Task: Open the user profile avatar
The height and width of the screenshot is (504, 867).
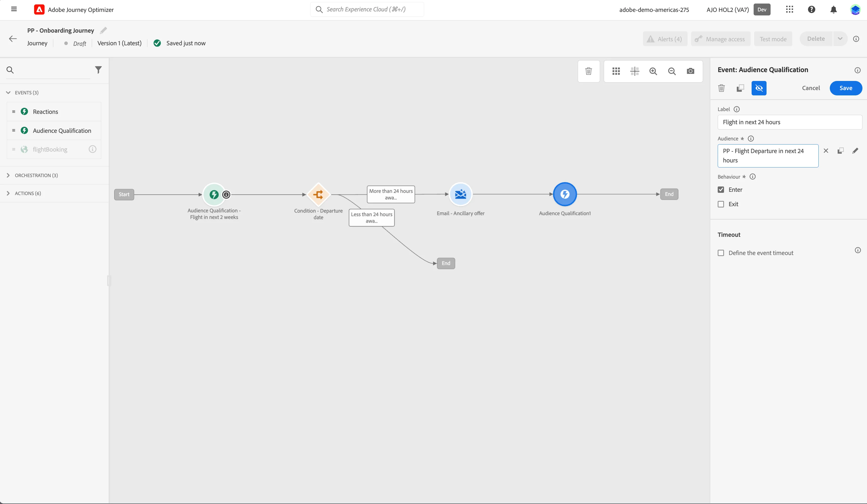Action: tap(855, 9)
